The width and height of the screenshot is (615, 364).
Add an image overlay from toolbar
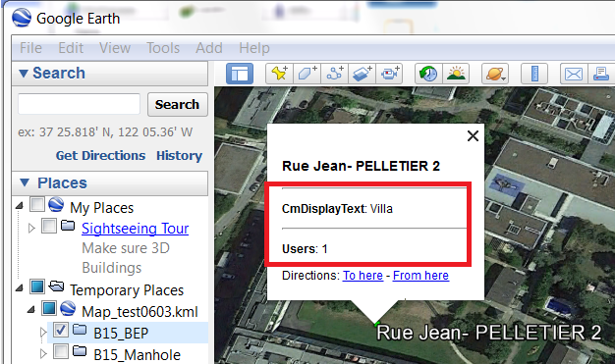pos(362,74)
